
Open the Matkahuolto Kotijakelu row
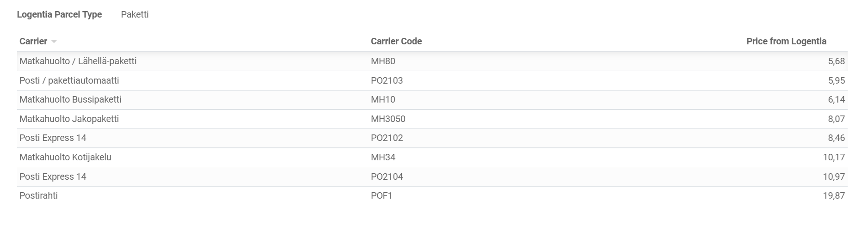[432, 157]
